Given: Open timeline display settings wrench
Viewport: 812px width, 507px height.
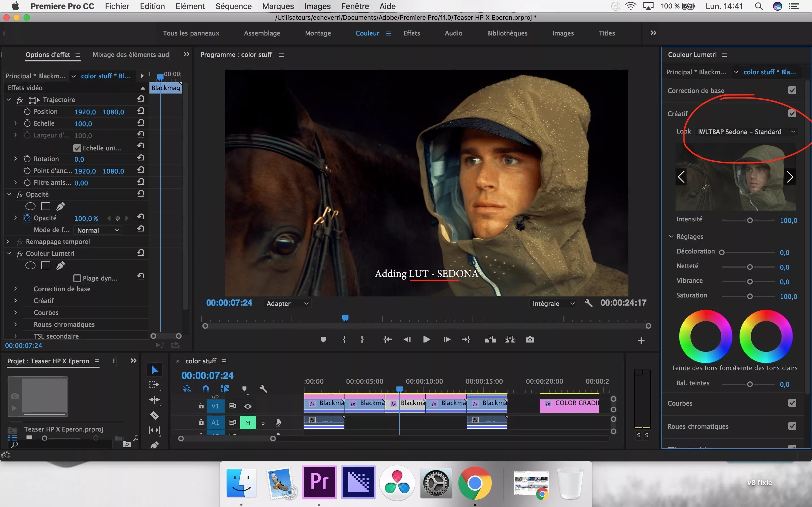Looking at the screenshot, I should pyautogui.click(x=263, y=389).
